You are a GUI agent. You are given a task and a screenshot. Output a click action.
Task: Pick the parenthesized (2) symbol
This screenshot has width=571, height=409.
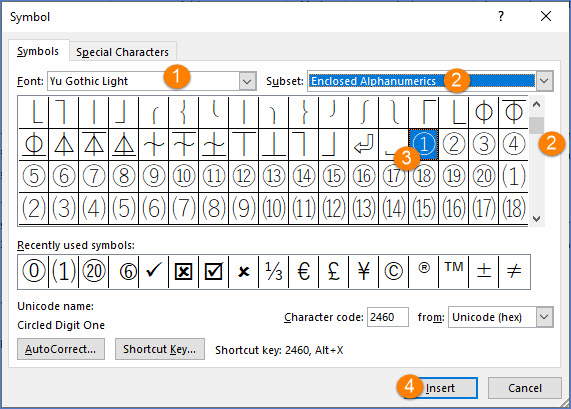point(34,208)
